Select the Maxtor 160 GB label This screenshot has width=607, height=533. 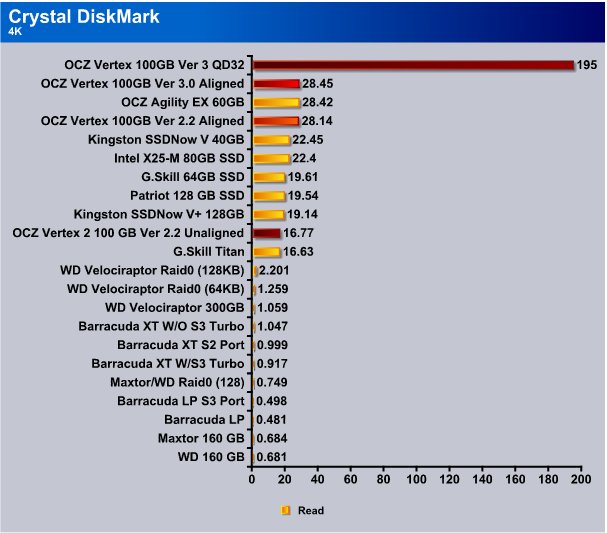click(x=201, y=438)
